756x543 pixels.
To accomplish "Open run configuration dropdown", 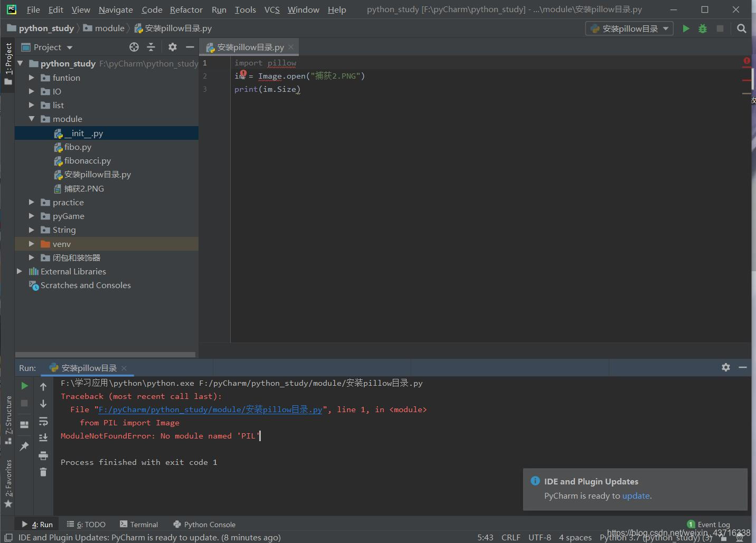I will (629, 28).
